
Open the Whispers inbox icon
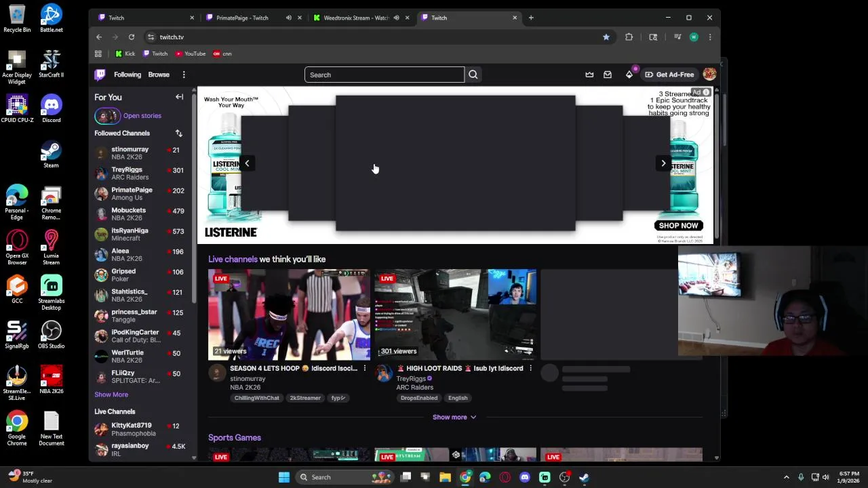coord(608,75)
